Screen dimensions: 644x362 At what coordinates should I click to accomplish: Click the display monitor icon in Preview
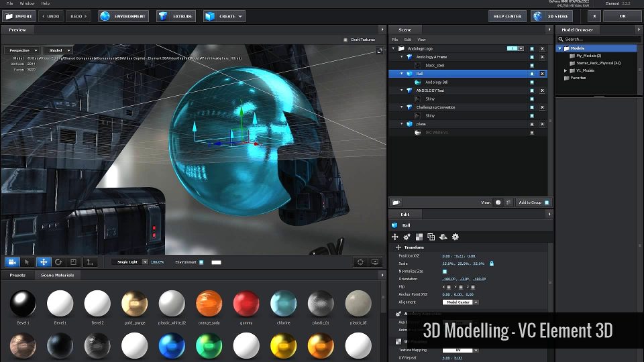click(375, 262)
